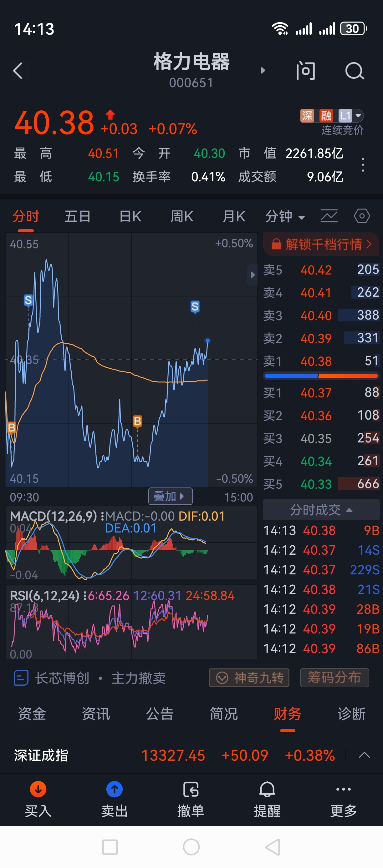The image size is (383, 868).
Task: Tap 14:13 trade row 9B
Action: pos(321,530)
